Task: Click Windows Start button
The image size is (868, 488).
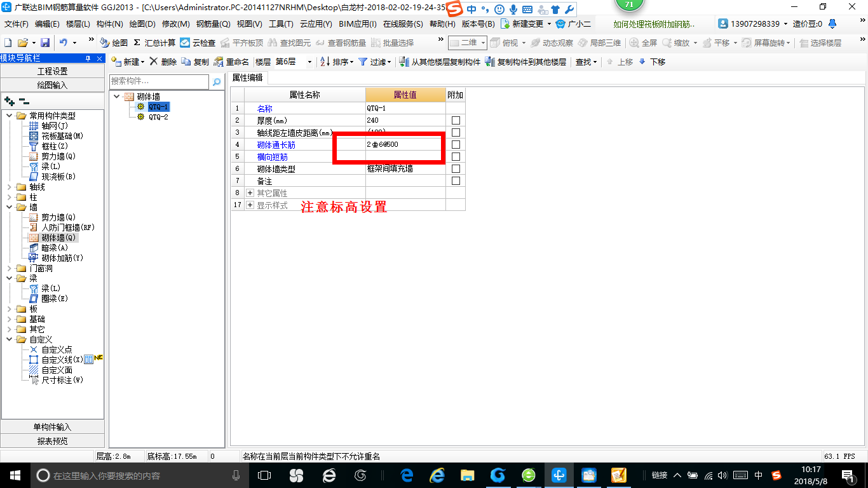Action: 15,475
